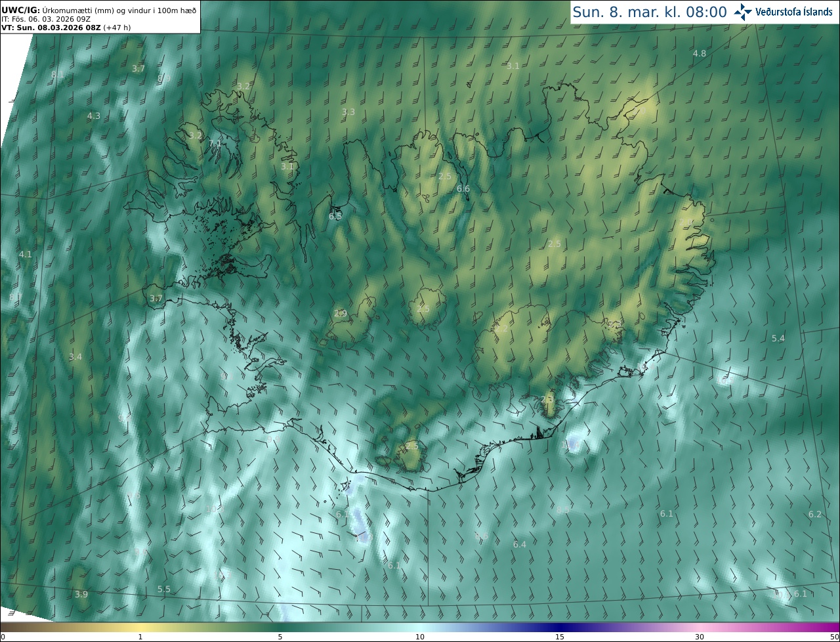The width and height of the screenshot is (840, 642).
Task: Click the '6.6' value on the map
Action: click(x=463, y=189)
